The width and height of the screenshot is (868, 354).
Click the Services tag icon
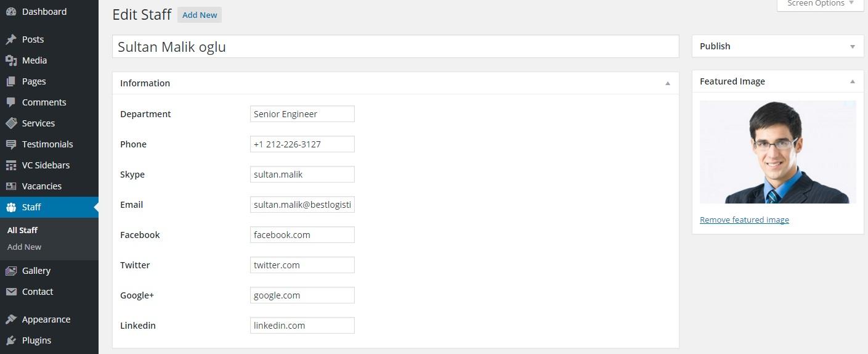pos(11,123)
